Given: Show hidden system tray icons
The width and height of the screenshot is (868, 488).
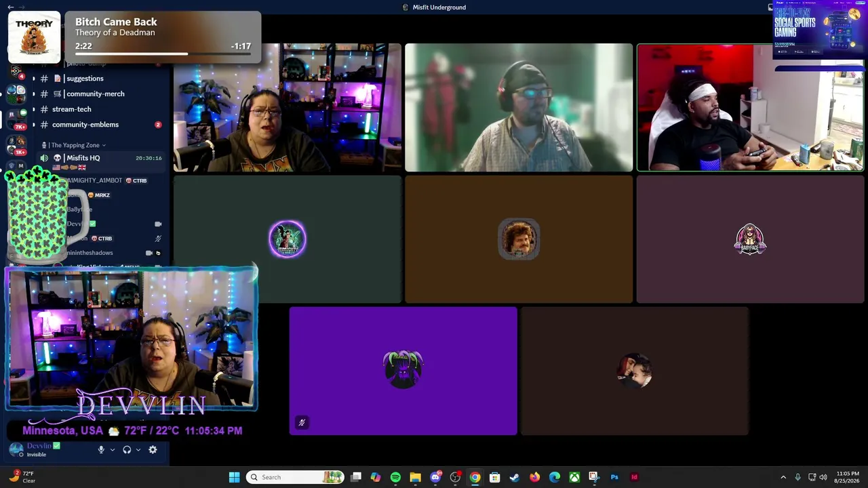Looking at the screenshot, I should (783, 477).
